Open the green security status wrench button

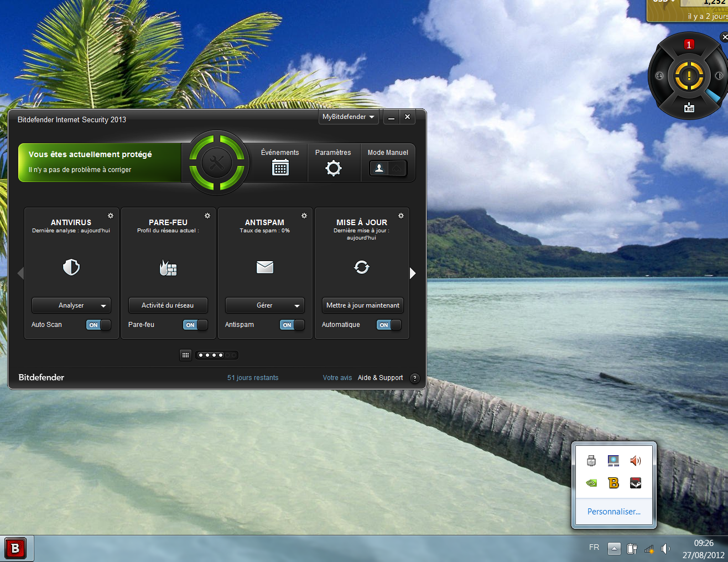[217, 163]
